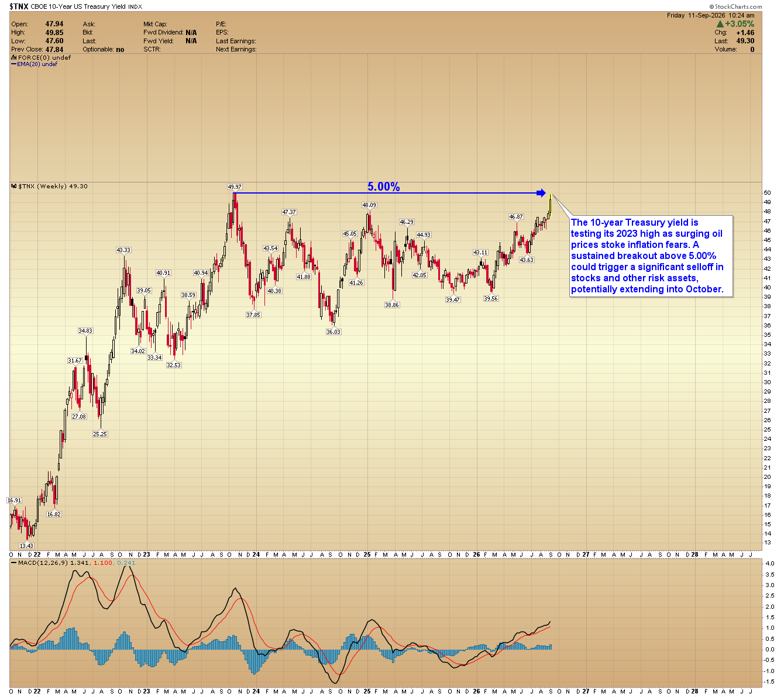
Task: Click the 'FORCE(0) undef' indicator legend
Action: 41,58
